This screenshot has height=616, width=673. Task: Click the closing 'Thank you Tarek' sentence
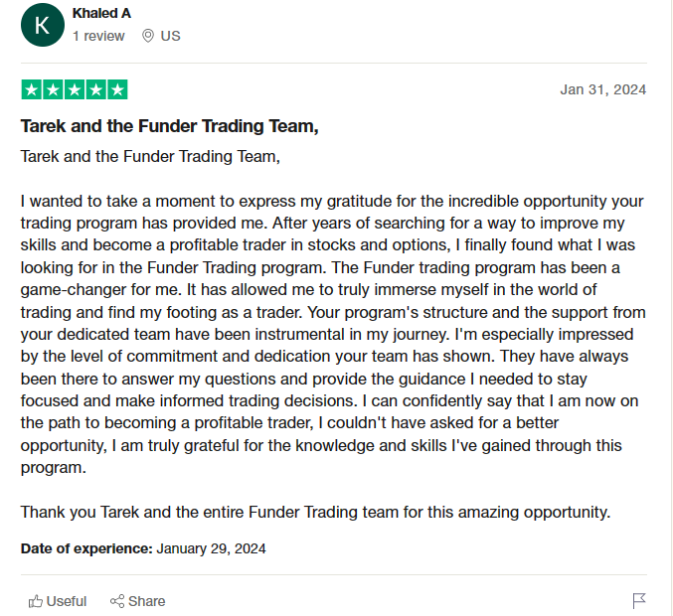point(315,512)
